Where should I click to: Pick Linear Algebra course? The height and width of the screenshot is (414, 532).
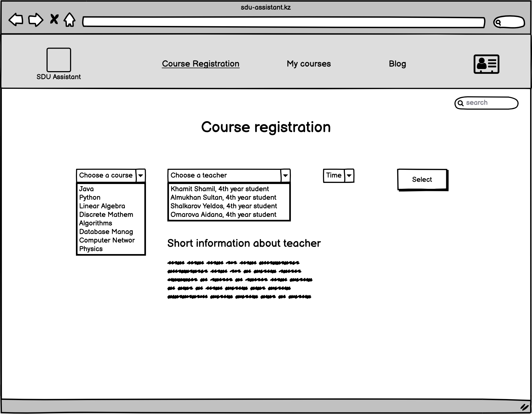pos(111,206)
